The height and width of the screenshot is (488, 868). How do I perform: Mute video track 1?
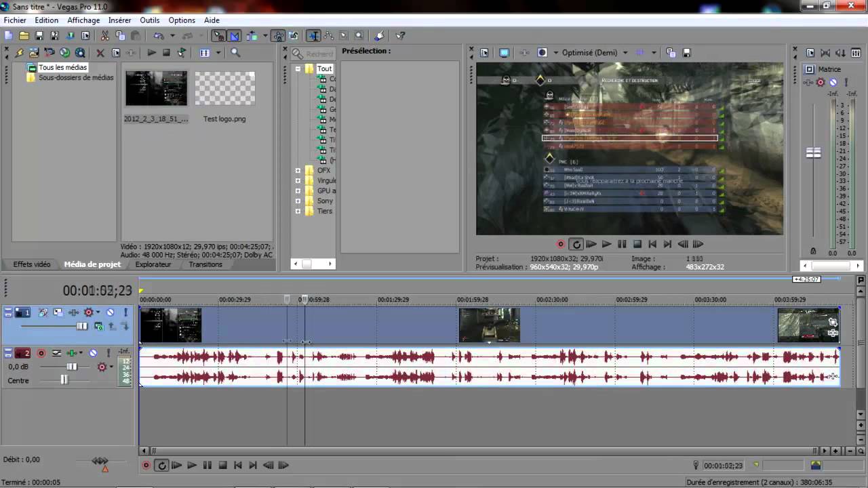pyautogui.click(x=110, y=312)
